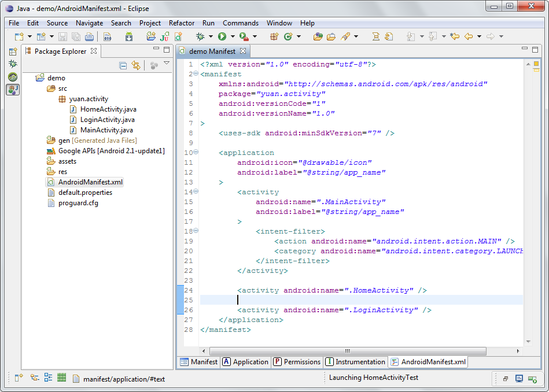Run the application with green play icon
Viewport: 549px width, 392px height.
[x=222, y=36]
